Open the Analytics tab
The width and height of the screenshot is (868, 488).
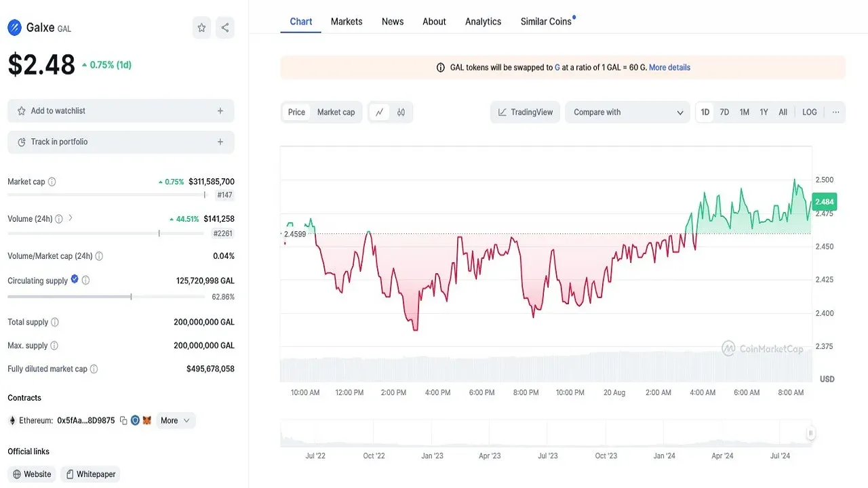484,22
